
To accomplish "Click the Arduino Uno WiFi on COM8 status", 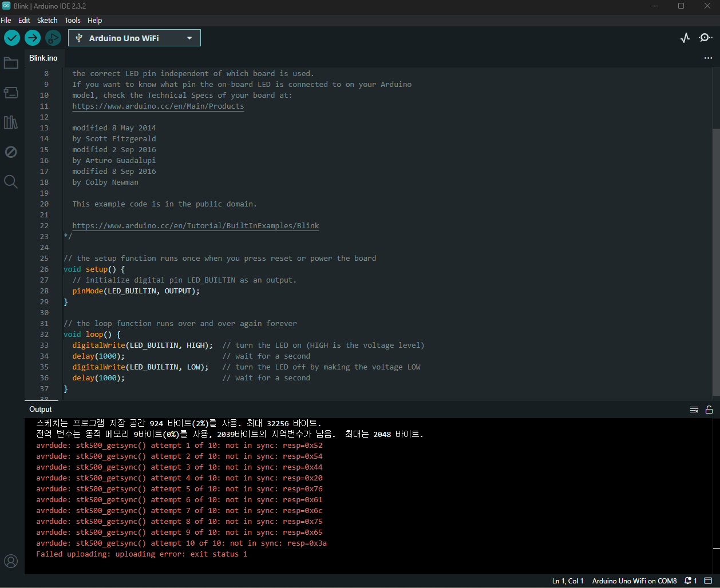I will coord(634,581).
